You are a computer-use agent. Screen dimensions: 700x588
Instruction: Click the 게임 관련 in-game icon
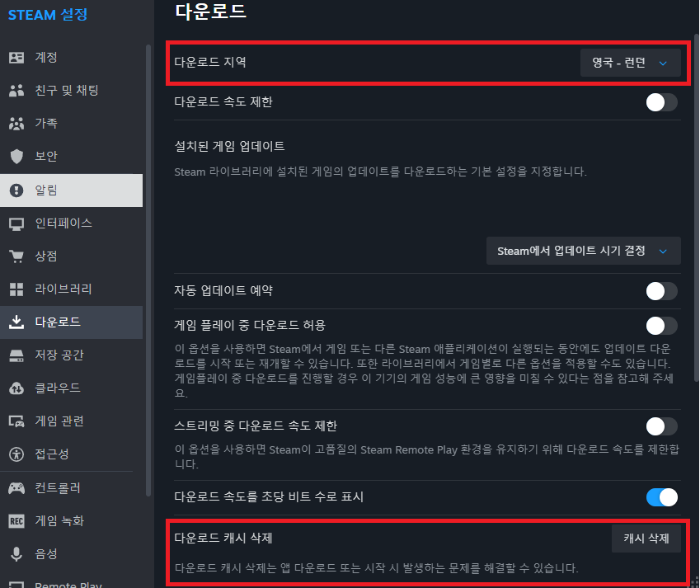[x=16, y=421]
